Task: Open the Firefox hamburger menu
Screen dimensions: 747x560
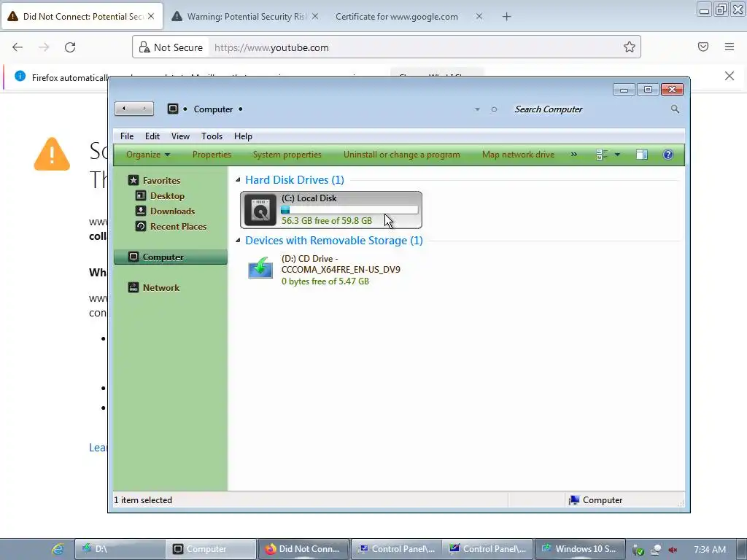Action: (729, 47)
